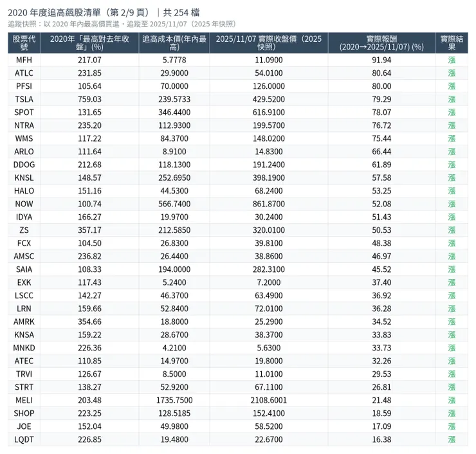This screenshot has height=454, width=476.
Task: Select the AMRK ticker cell
Action: (24, 322)
